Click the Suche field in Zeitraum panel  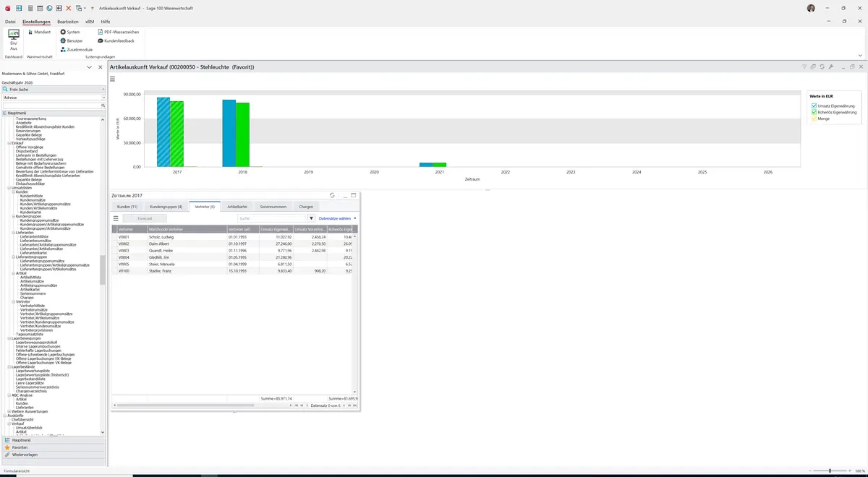271,218
